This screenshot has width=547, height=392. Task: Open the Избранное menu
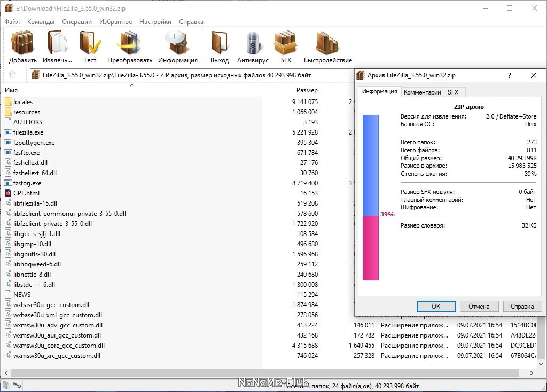pos(115,21)
